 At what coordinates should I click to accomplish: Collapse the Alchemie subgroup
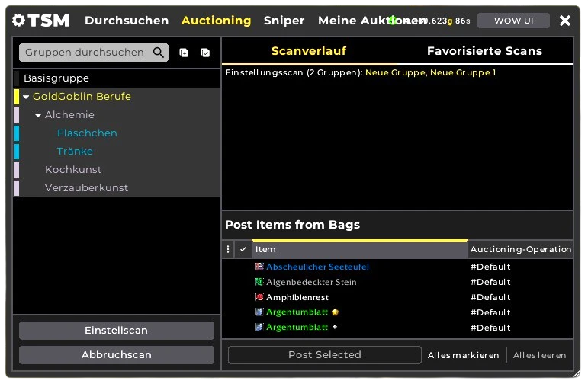(38, 115)
